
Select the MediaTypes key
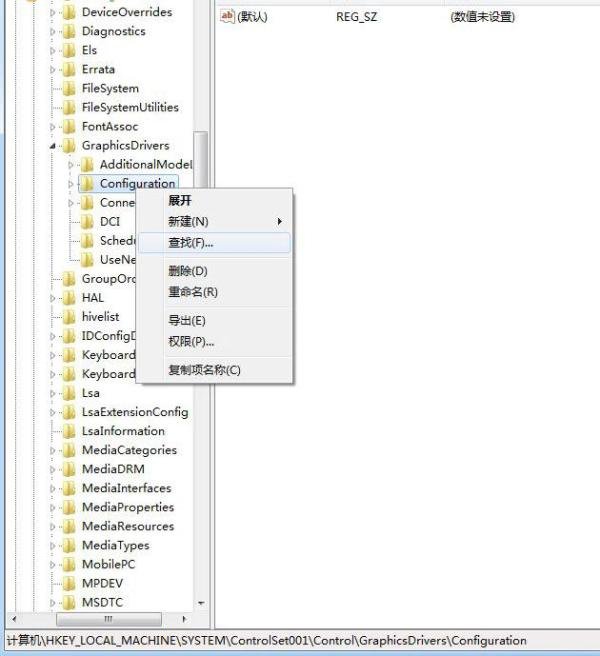coord(115,546)
